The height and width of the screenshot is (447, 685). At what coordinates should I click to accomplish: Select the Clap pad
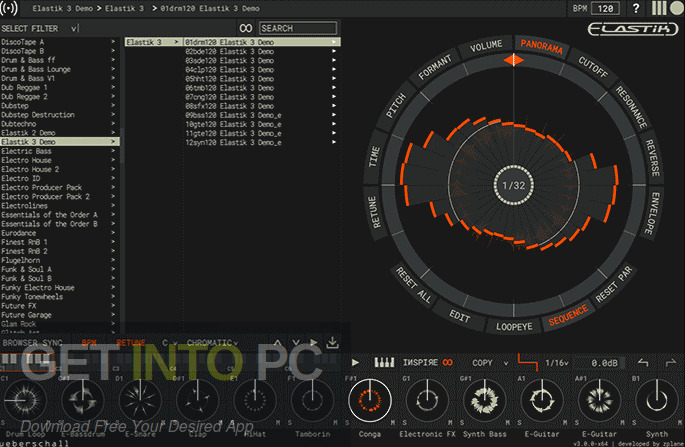pos(197,400)
